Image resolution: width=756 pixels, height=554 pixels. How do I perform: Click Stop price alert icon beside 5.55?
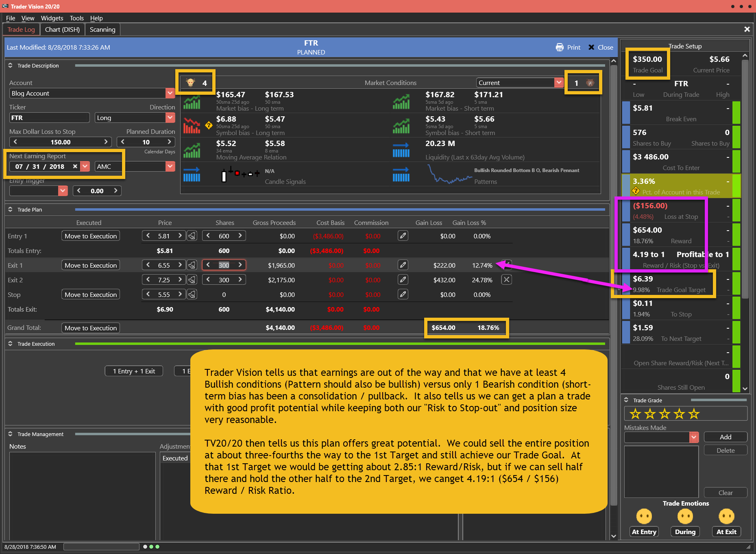click(x=192, y=294)
